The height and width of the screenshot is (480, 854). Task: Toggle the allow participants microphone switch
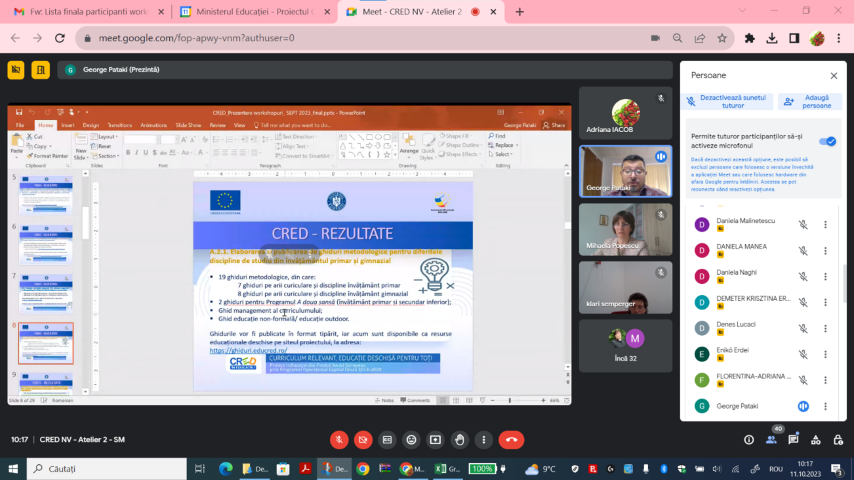[x=827, y=141]
